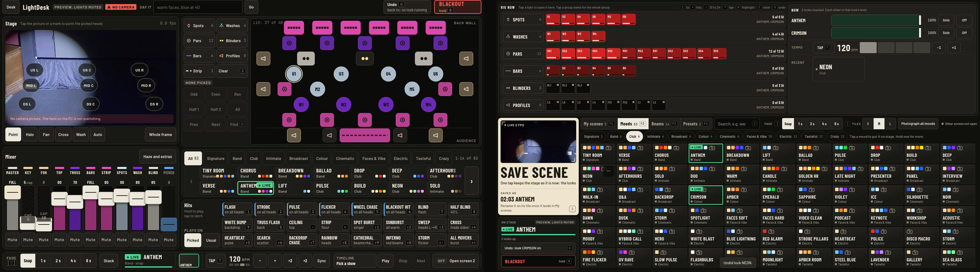
Task: Solo the ANTHEM look in the Now panel
Action: click(x=946, y=20)
